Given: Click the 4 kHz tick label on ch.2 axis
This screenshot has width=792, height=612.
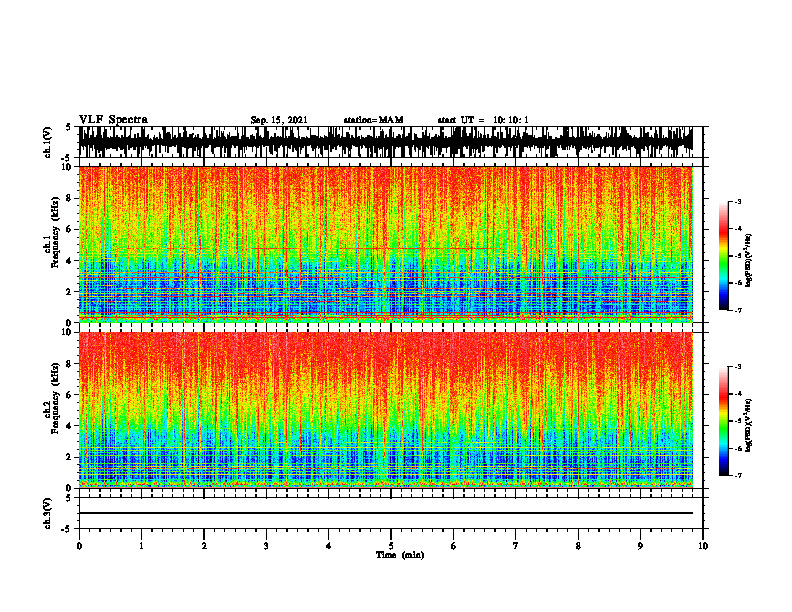Looking at the screenshot, I should (x=70, y=426).
